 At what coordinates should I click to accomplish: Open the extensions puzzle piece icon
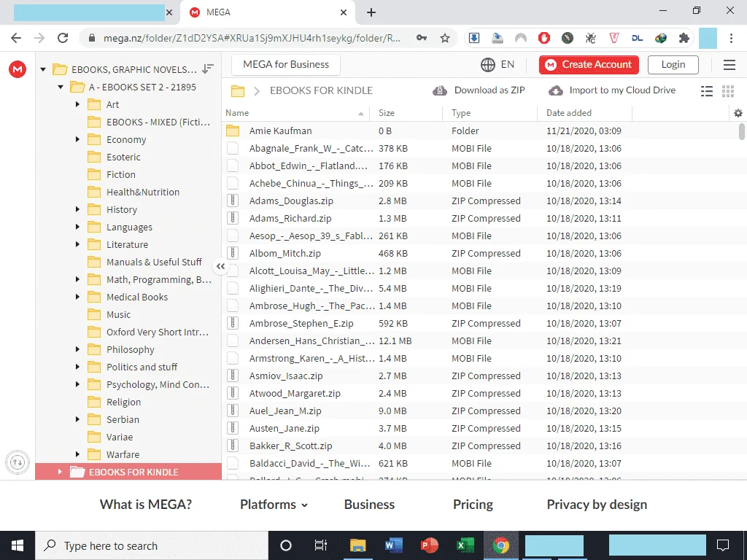pos(684,38)
